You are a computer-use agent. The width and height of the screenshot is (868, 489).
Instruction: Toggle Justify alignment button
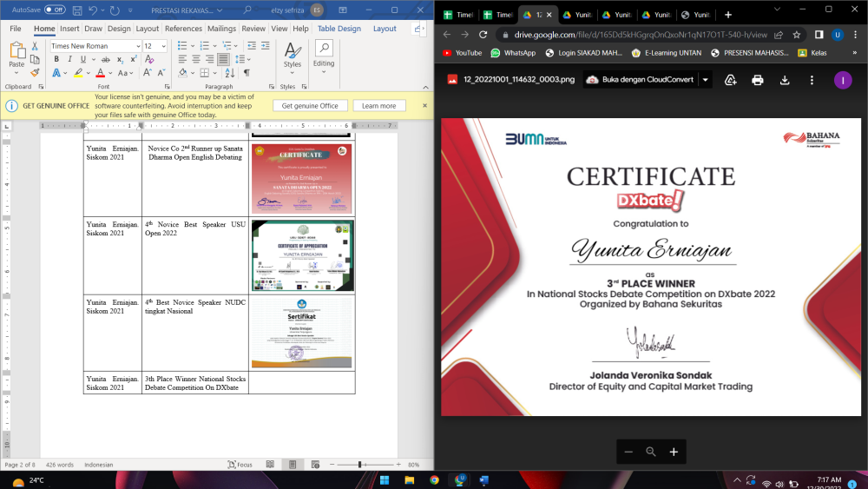[x=223, y=59]
